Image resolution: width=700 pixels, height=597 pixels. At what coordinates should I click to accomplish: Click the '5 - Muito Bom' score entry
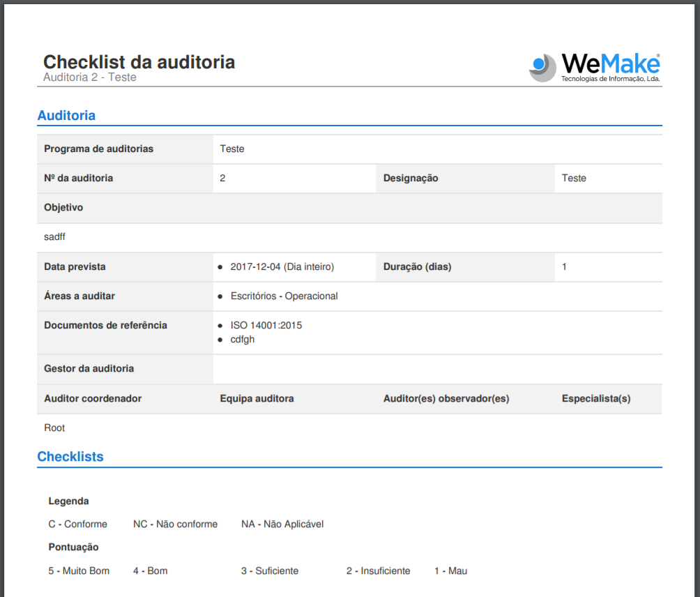click(79, 570)
